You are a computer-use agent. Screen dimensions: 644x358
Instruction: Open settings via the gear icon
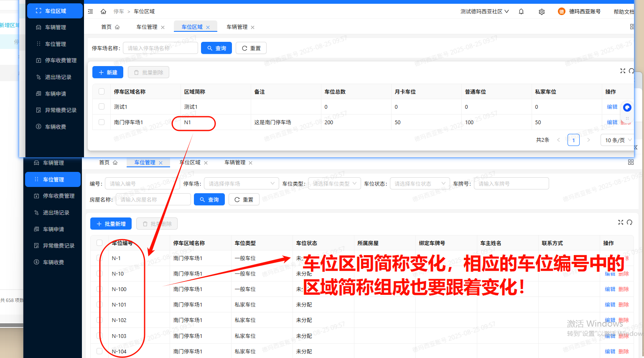coord(542,12)
